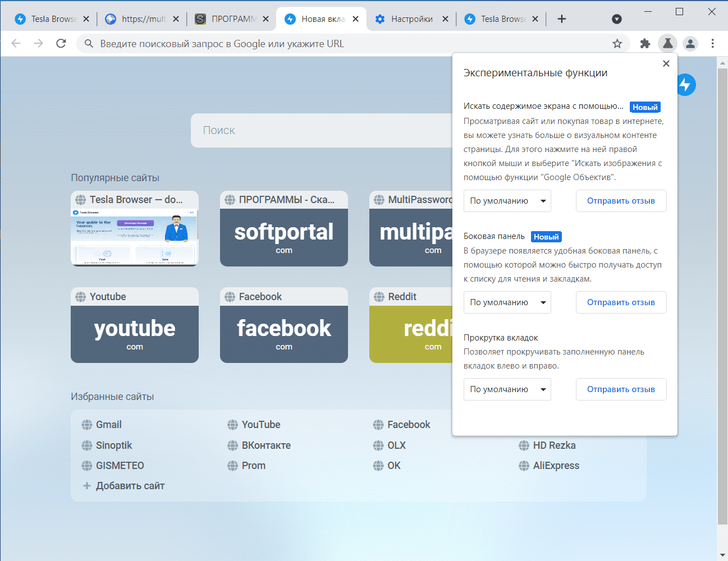Send feedback for screen search feature
The width and height of the screenshot is (728, 561).
621,201
